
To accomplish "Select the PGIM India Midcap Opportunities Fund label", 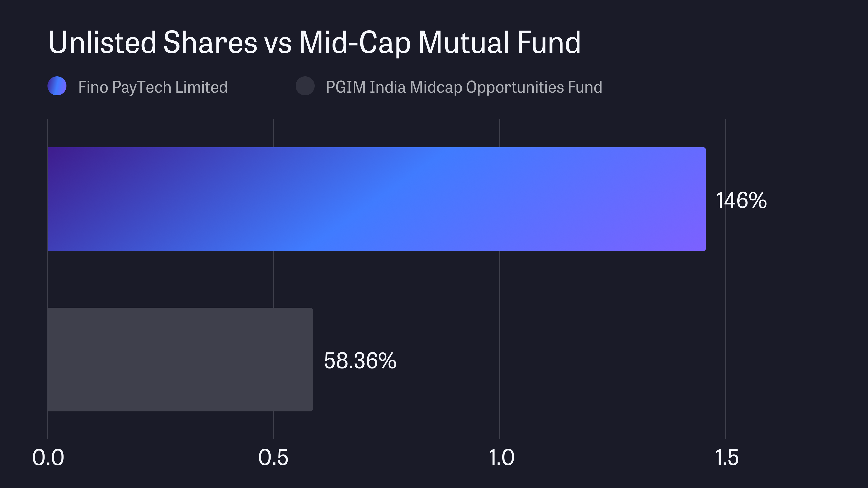I will pos(464,87).
